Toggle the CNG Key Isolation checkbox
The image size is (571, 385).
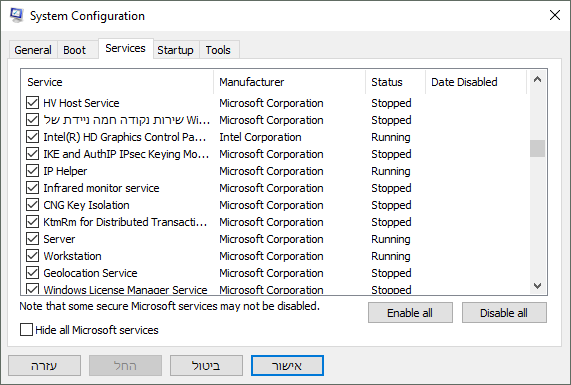pyautogui.click(x=32, y=205)
